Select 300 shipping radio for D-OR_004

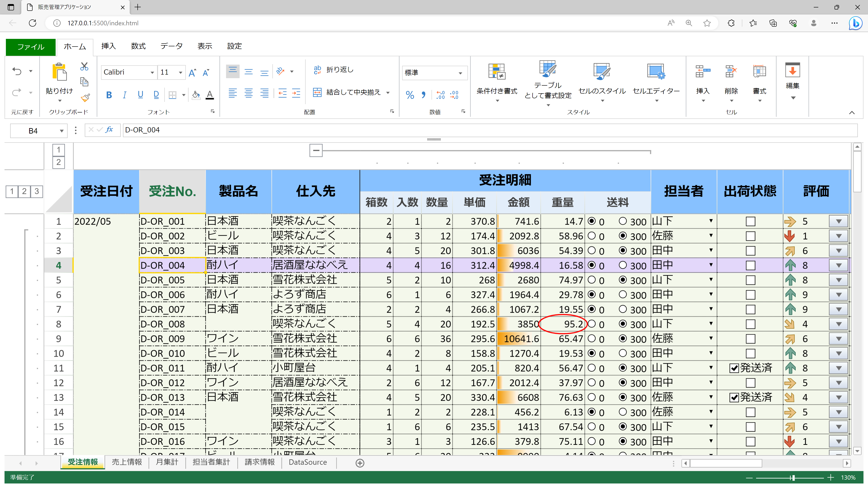pos(623,265)
